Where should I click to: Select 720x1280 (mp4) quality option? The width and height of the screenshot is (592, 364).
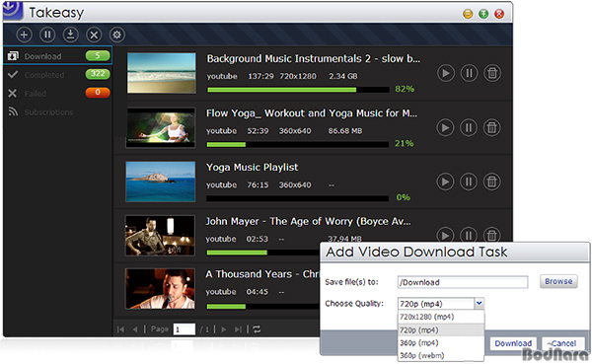[441, 317]
